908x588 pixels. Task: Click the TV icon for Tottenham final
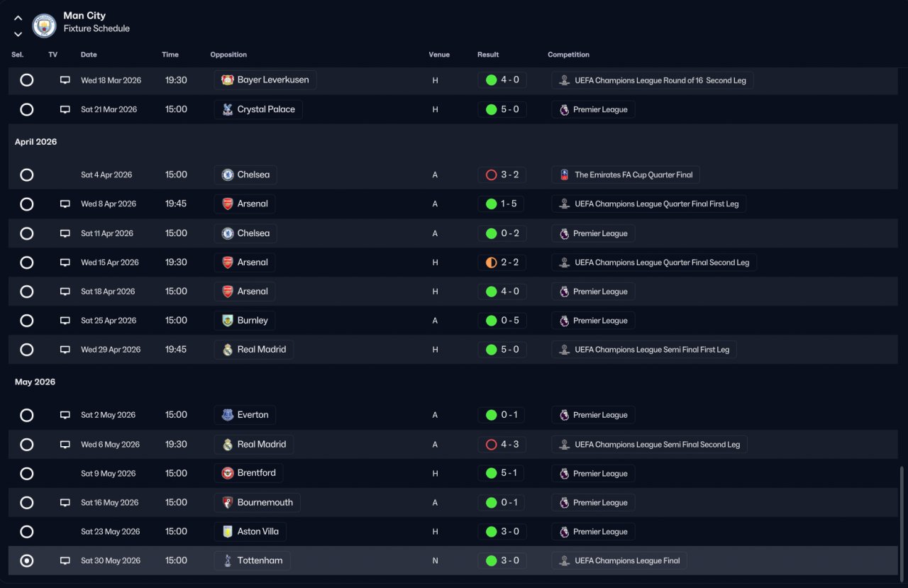pos(65,561)
